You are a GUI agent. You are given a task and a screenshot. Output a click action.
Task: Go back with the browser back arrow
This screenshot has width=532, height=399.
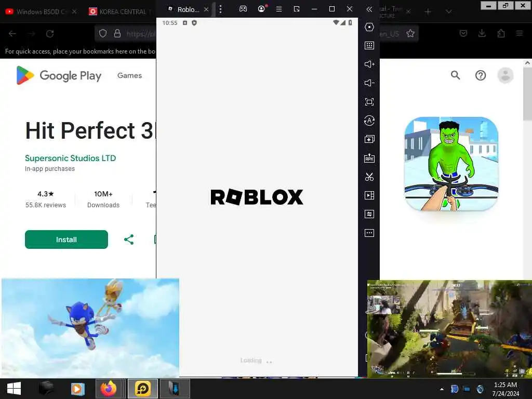pos(12,34)
